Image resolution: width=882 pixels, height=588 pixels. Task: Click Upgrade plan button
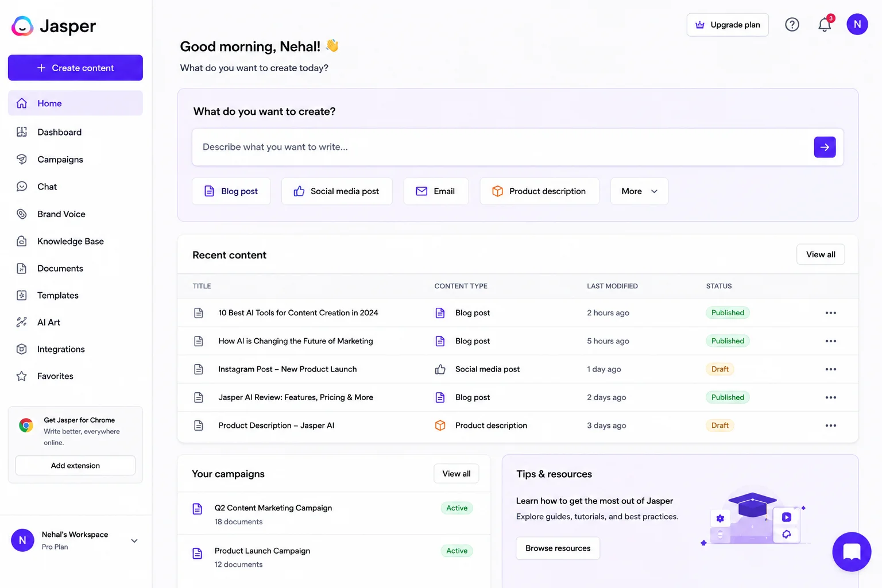click(728, 25)
